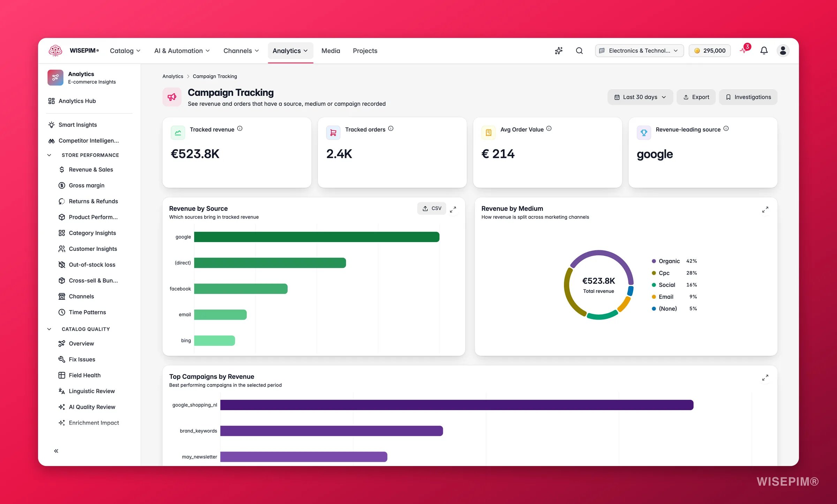
Task: Click the Campaign Tracking megaphone icon
Action: tap(172, 97)
